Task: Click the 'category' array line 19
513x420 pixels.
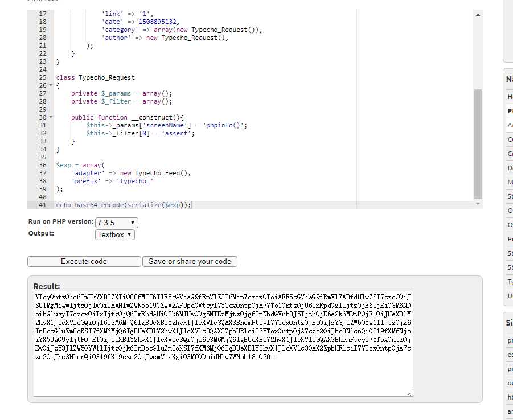Action: (182, 30)
